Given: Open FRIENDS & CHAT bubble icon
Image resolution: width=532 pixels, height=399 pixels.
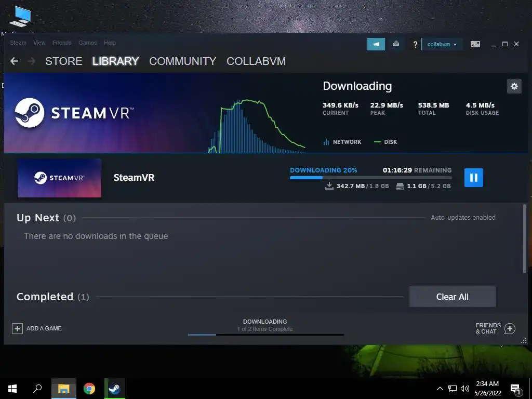Looking at the screenshot, I should pyautogui.click(x=510, y=328).
